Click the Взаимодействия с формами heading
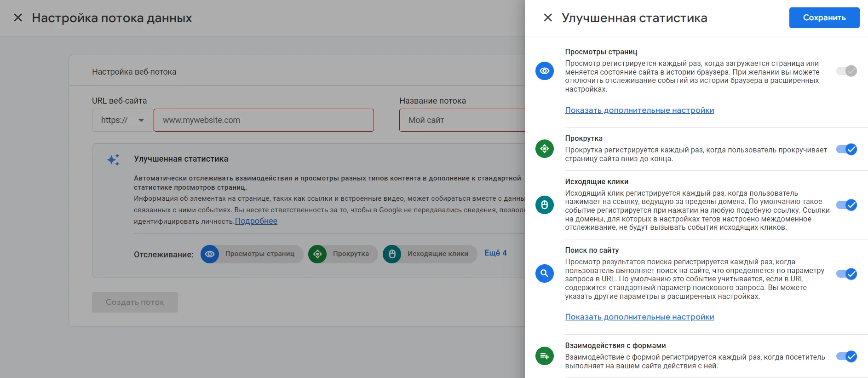This screenshot has width=868, height=378. click(615, 345)
